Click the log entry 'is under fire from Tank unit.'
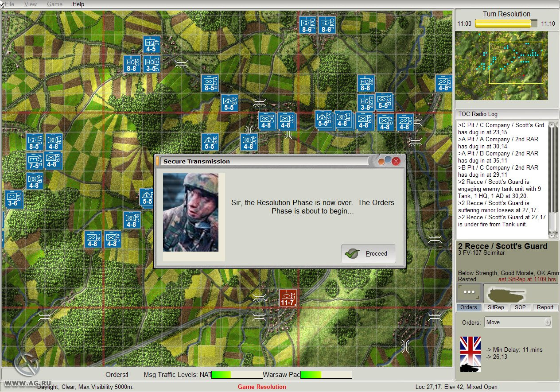Viewport: 560px width, 392px height. [x=493, y=224]
